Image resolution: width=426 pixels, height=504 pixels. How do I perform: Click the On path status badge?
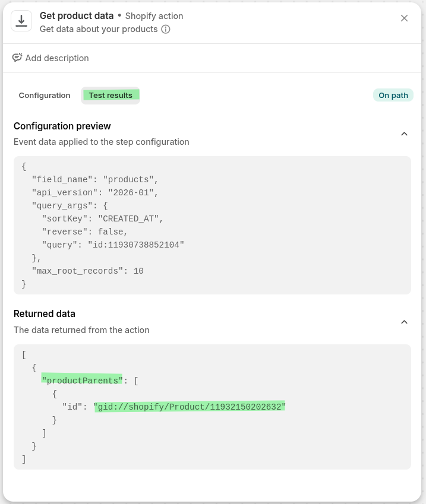click(x=393, y=96)
